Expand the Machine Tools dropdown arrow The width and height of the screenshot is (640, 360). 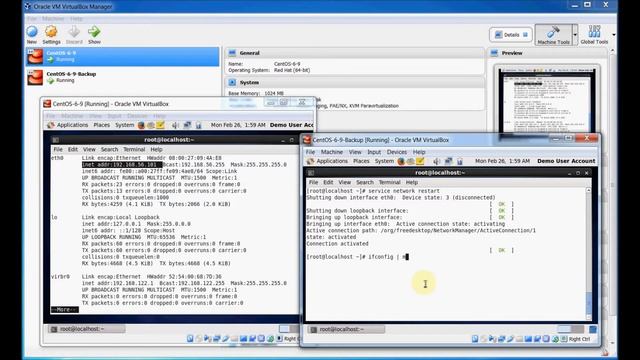tap(575, 35)
